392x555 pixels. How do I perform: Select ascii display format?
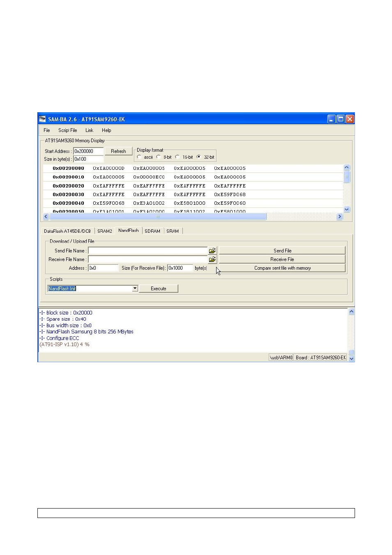click(x=139, y=157)
